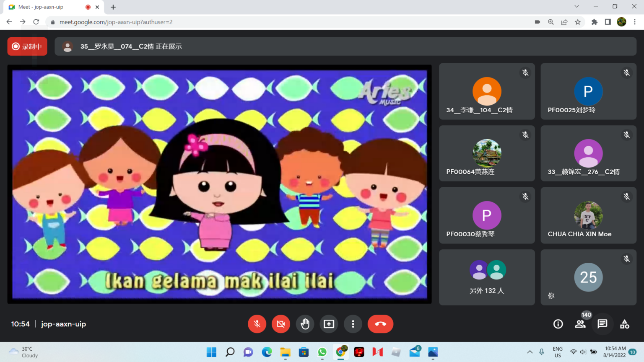The width and height of the screenshot is (644, 362).
Task: Go forward in browser
Action: [x=23, y=22]
